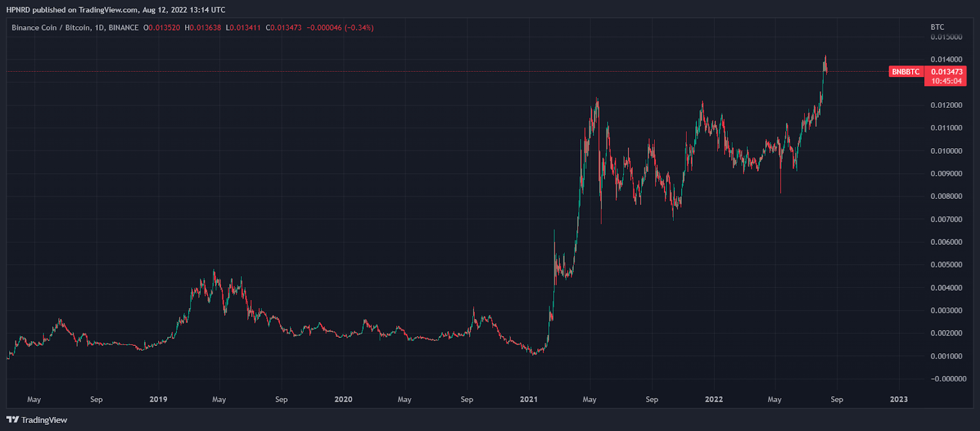Click the 0.005000 price axis label
The image size is (980, 431).
click(x=946, y=264)
